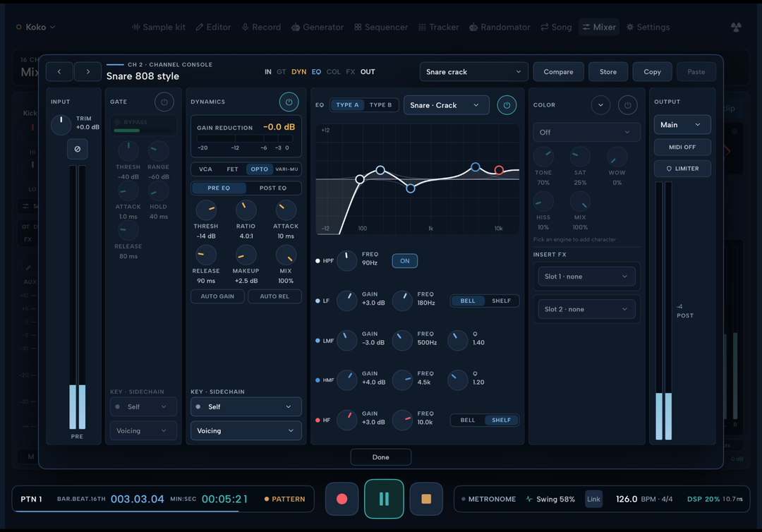Click the Store button
The height and width of the screenshot is (532, 762).
click(608, 72)
